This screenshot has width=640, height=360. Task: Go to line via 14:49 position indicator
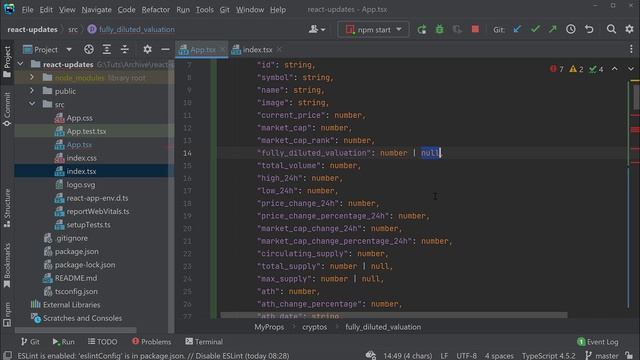[407, 356]
